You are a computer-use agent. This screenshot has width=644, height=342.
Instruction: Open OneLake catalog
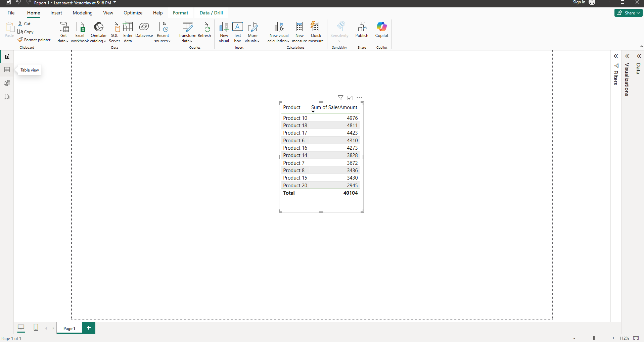coord(98,32)
